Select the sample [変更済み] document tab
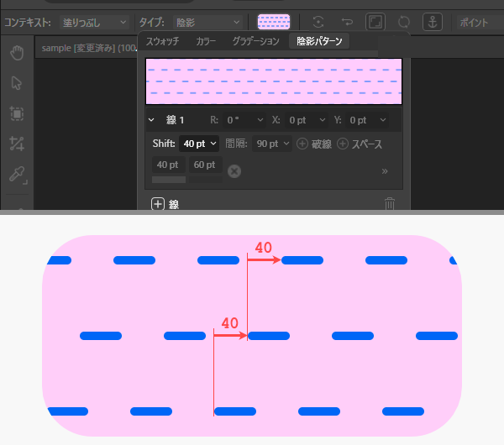 pyautogui.click(x=87, y=48)
